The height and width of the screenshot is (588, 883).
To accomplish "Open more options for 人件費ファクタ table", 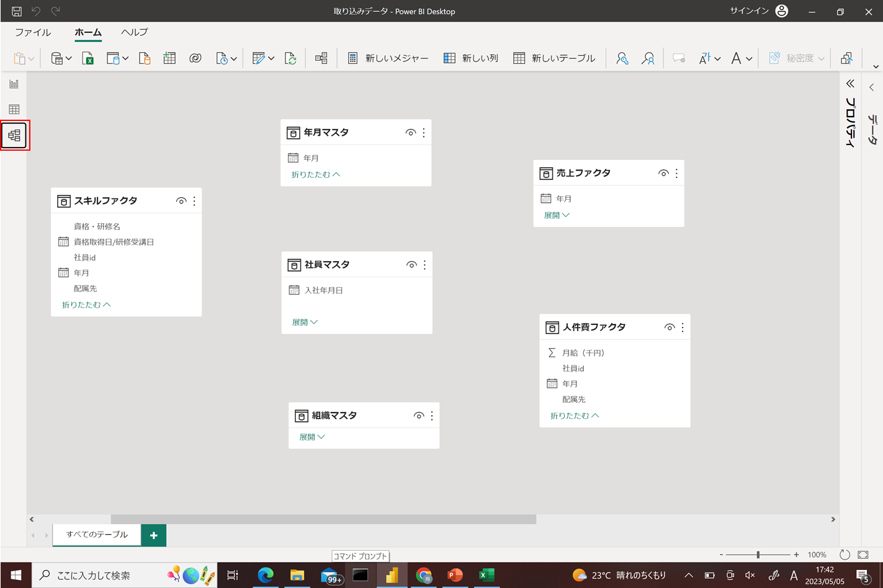I will coord(683,327).
